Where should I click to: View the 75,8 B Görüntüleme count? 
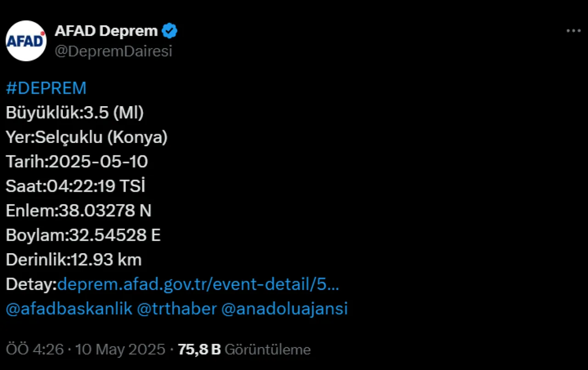click(244, 350)
